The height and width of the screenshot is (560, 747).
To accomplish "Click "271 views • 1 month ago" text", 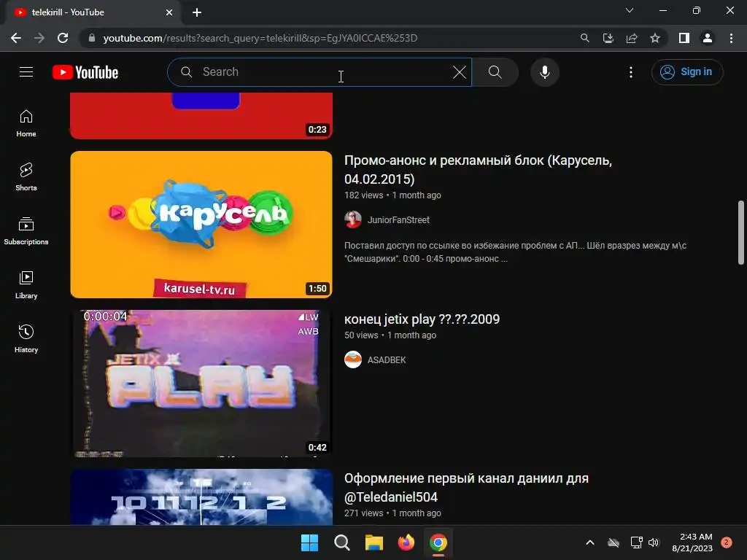I will (x=392, y=513).
